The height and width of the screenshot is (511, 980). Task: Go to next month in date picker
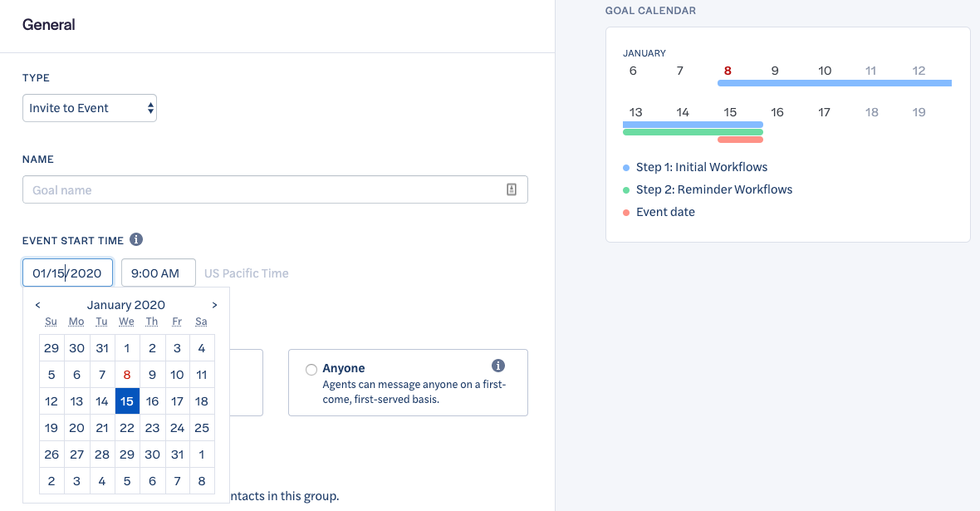pyautogui.click(x=214, y=305)
